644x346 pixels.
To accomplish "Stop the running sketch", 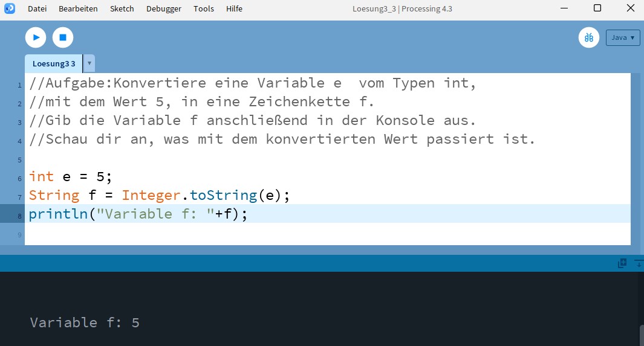I will [63, 37].
